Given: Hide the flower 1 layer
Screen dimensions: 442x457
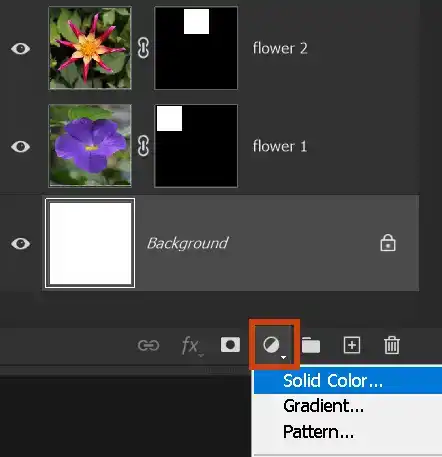Looking at the screenshot, I should point(20,146).
